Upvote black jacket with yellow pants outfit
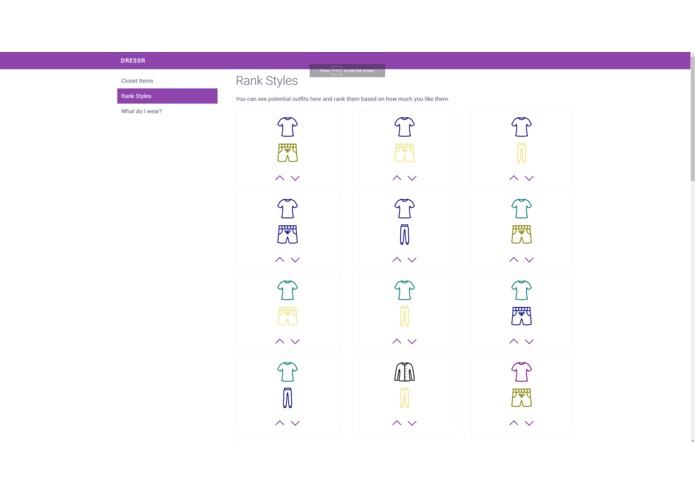 [397, 423]
